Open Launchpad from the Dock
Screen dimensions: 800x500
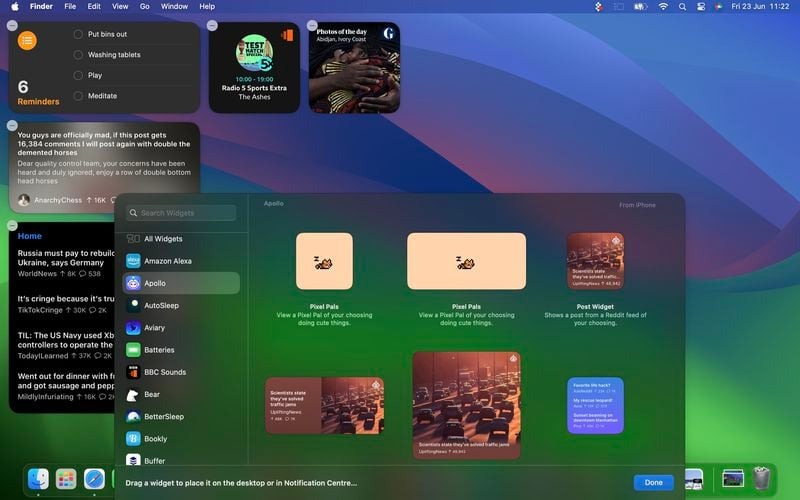(66, 479)
